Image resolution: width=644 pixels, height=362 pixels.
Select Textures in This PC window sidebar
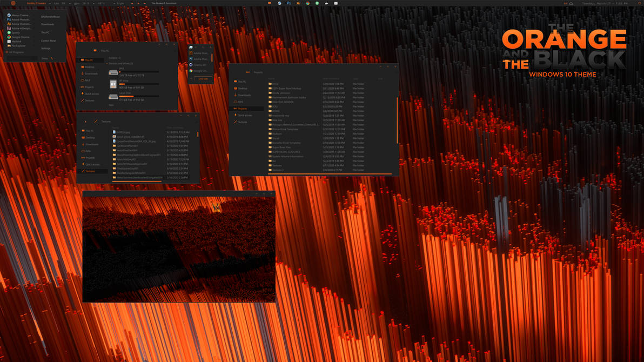(88, 100)
